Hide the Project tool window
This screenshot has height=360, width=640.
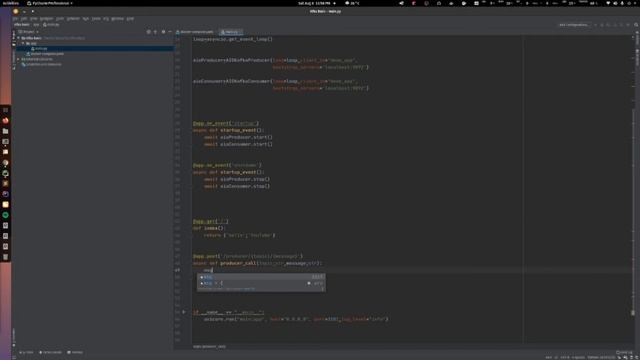coord(170,32)
